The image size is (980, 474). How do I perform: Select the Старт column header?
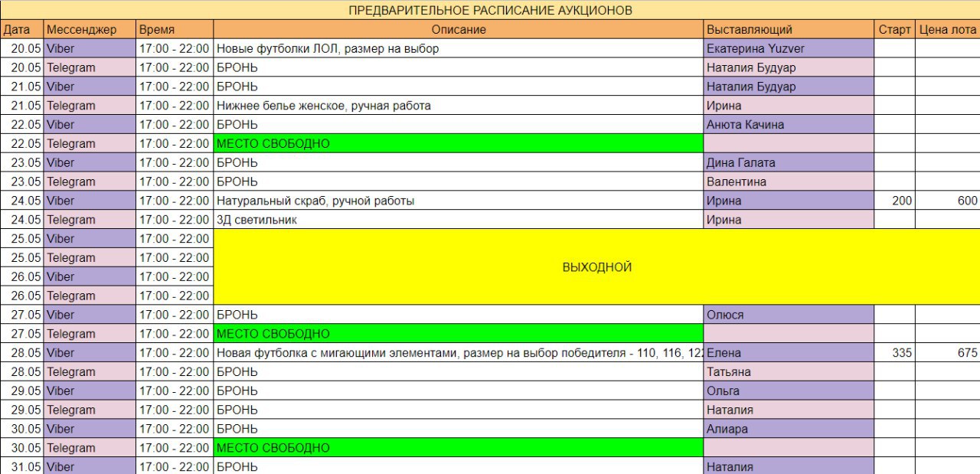click(x=895, y=29)
